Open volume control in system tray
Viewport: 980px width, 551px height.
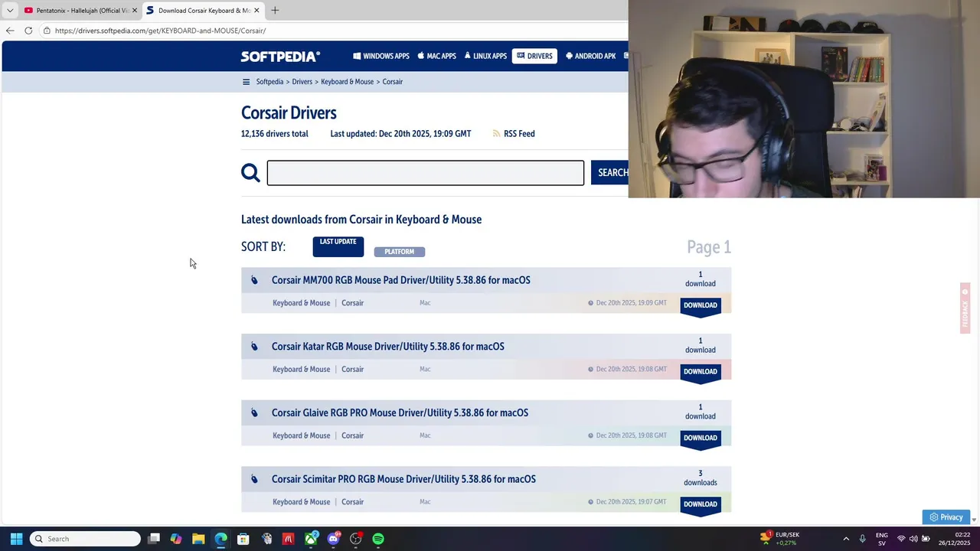913,539
